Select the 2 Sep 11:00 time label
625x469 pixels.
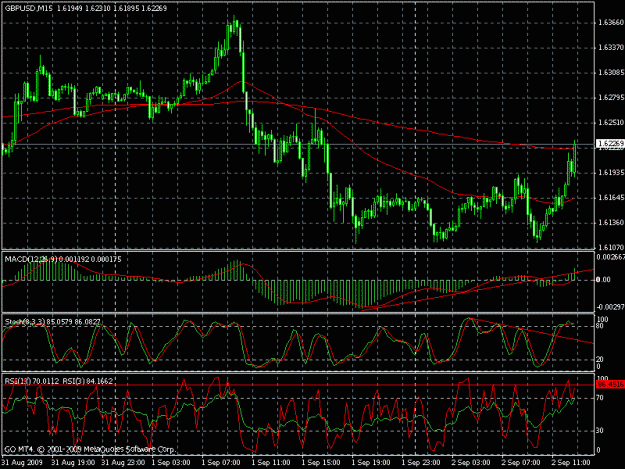[x=571, y=463]
